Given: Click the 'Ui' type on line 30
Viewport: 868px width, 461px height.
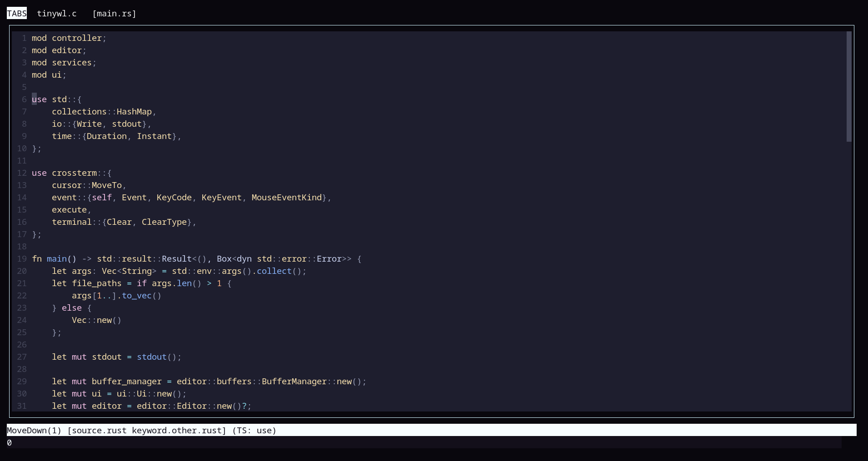Looking at the screenshot, I should point(142,394).
